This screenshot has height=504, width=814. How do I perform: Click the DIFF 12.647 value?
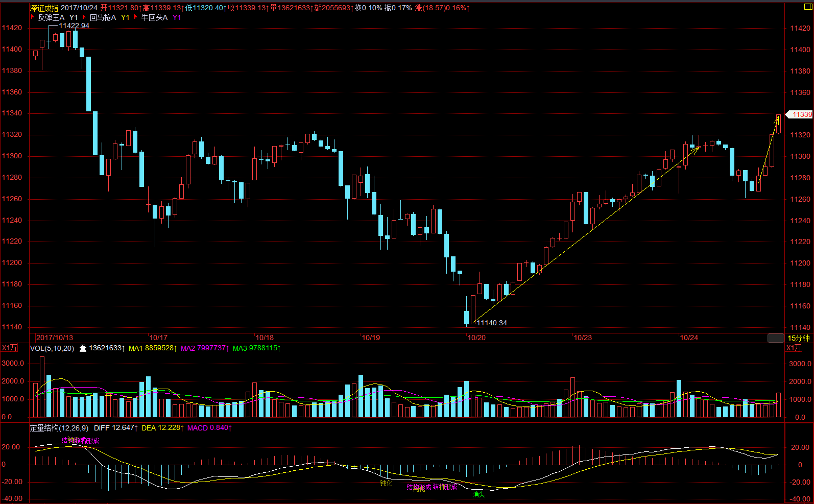pos(116,428)
